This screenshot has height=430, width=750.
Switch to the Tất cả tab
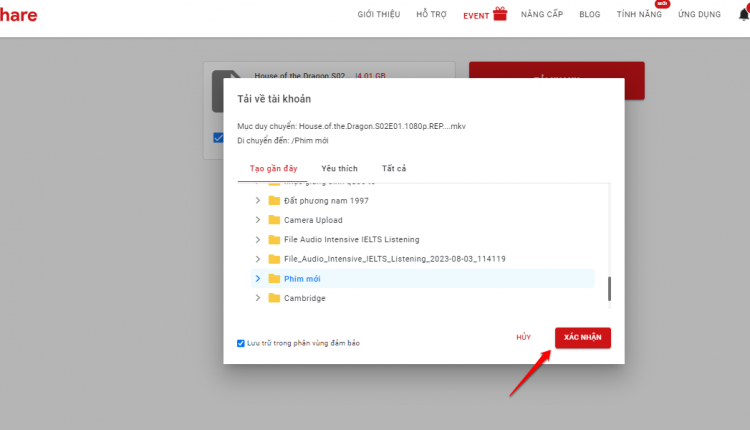[x=394, y=168]
